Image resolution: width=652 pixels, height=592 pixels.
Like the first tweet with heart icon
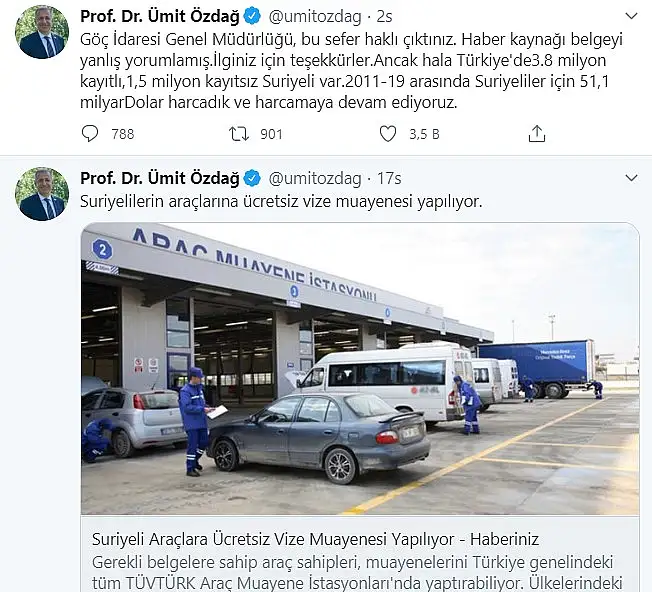(388, 134)
